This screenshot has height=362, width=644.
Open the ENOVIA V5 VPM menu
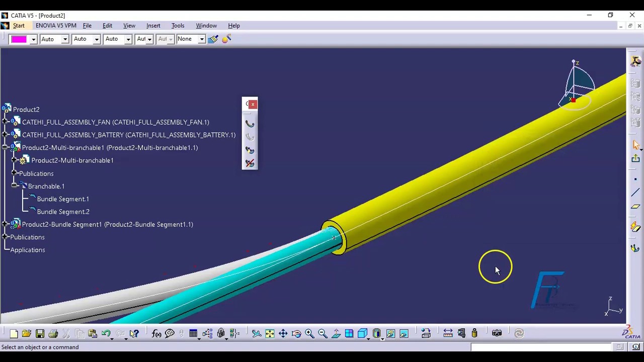coord(56,26)
